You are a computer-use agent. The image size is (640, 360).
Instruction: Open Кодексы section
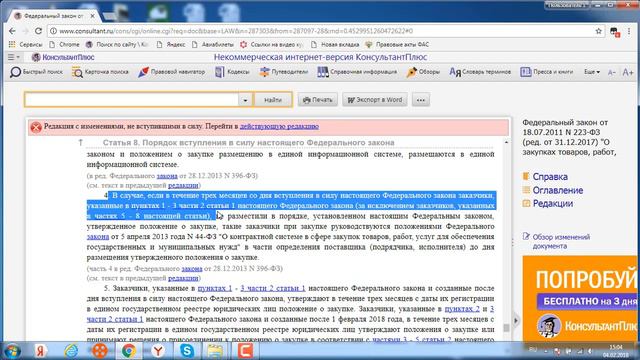pyautogui.click(x=232, y=72)
